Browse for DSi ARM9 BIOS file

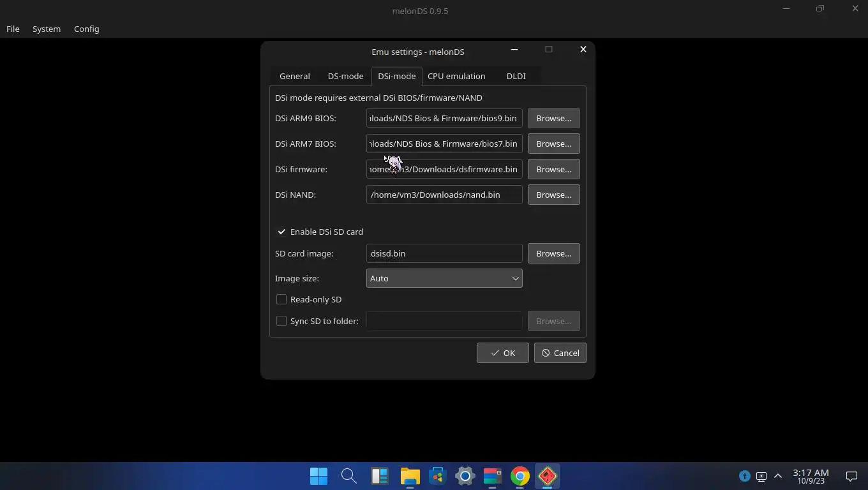pos(553,118)
